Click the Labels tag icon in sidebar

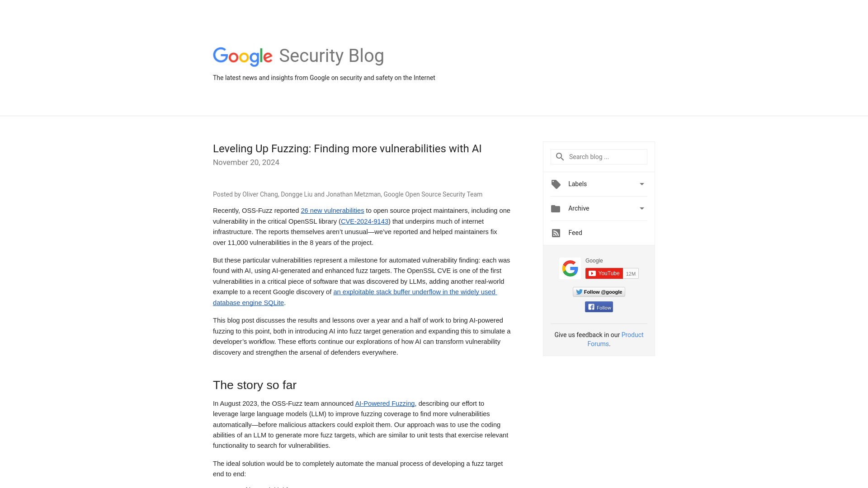(556, 184)
